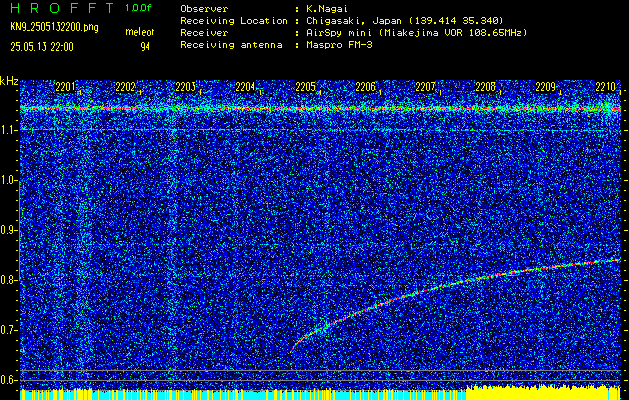The width and height of the screenshot is (629, 400).
Task: Click the meteor label
Action: 140,32
